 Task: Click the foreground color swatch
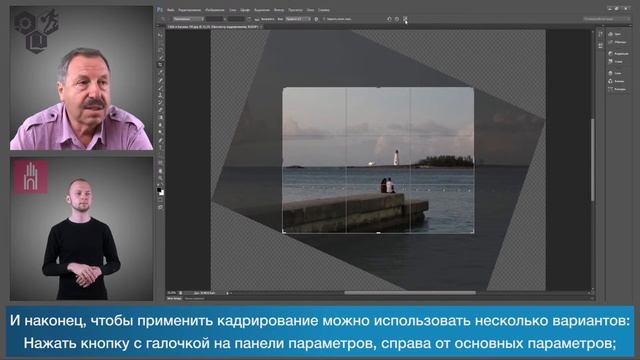point(159,189)
